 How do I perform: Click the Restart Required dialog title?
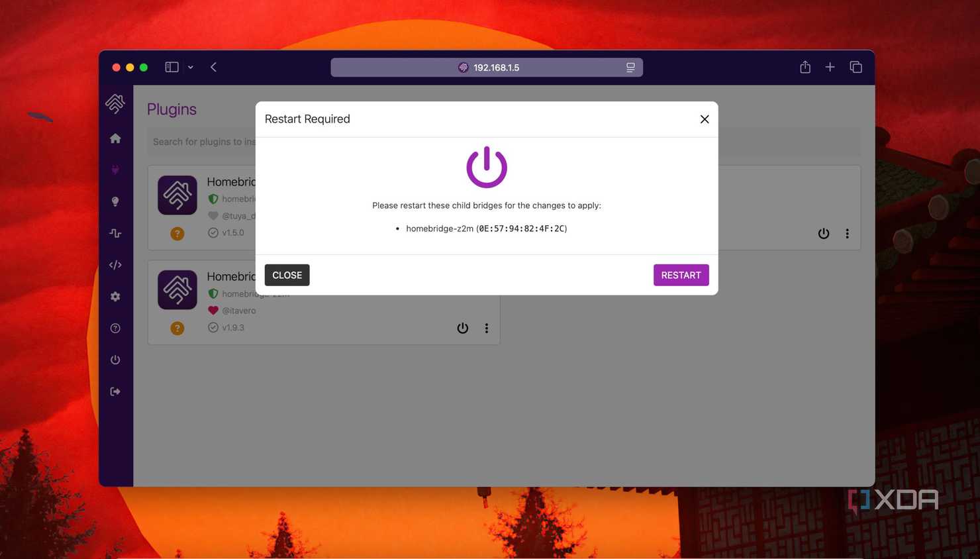coord(307,119)
